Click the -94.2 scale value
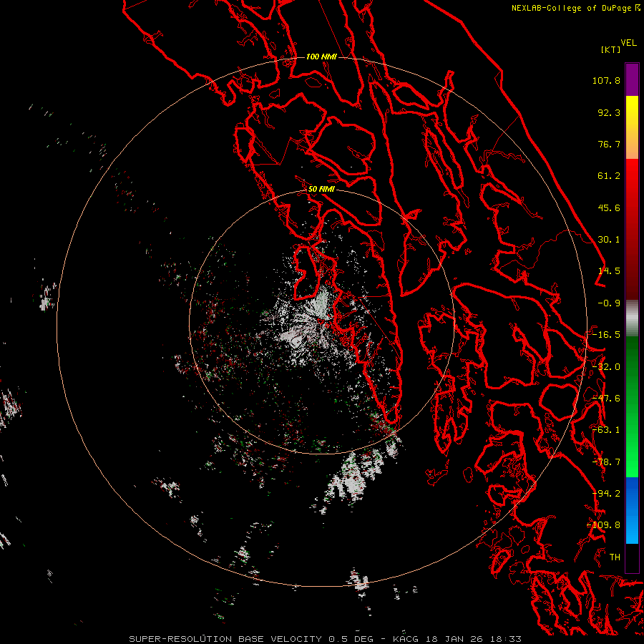The height and width of the screenshot is (644, 644). click(606, 494)
